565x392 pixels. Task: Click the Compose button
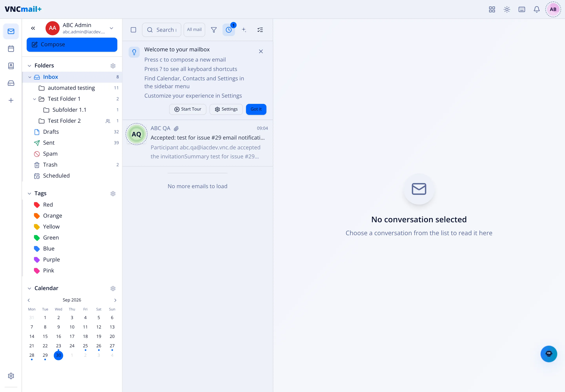click(x=72, y=44)
